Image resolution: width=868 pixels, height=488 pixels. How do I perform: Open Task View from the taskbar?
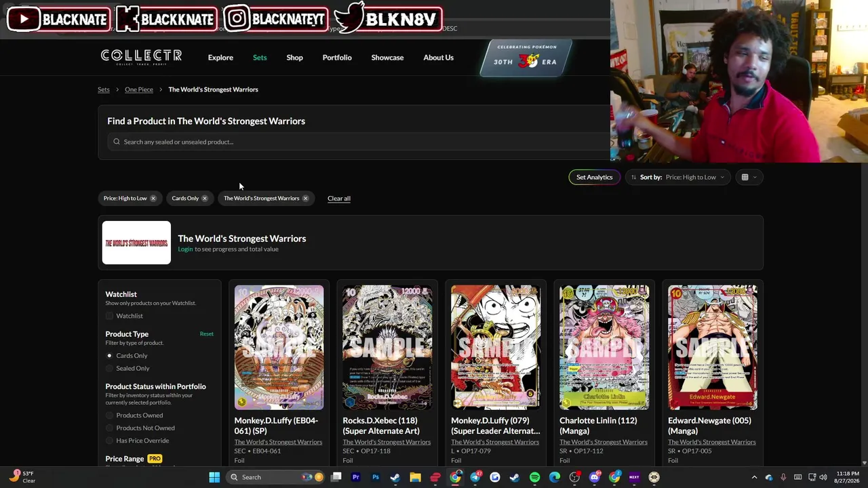click(336, 477)
